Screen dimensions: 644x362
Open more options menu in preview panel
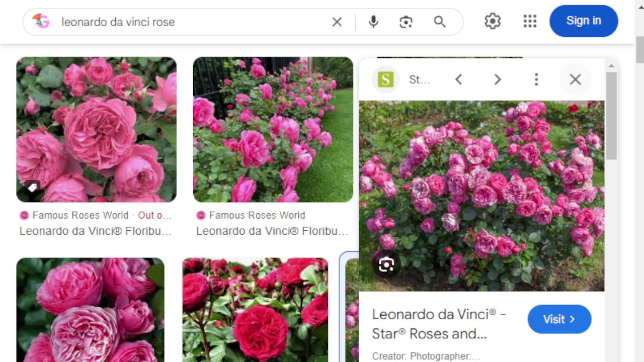[536, 79]
